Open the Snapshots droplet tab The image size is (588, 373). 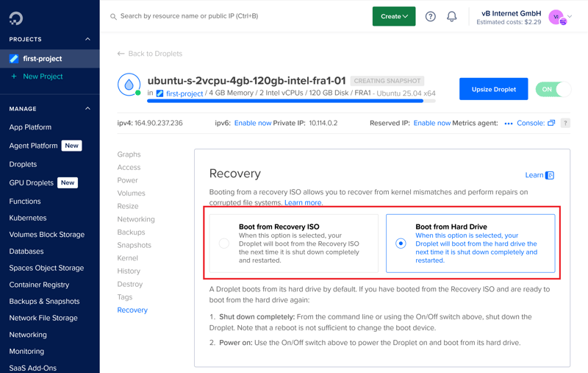(134, 245)
